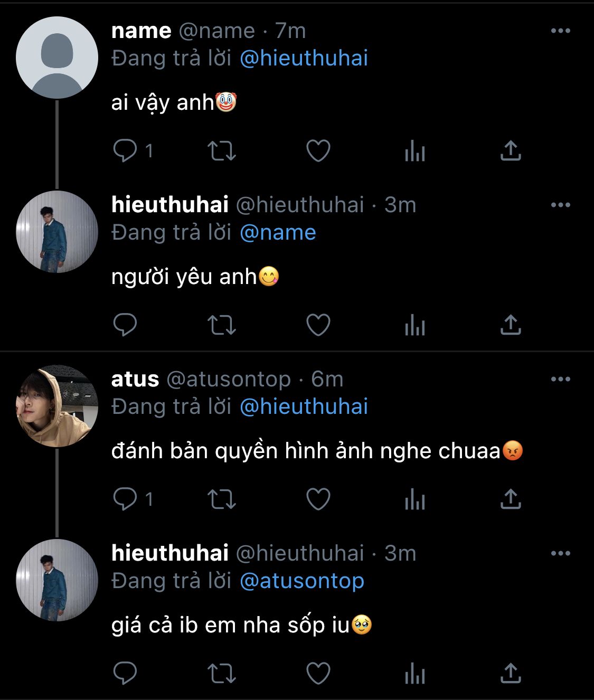
Task: Open the @atusontop mention link
Action: point(301,581)
